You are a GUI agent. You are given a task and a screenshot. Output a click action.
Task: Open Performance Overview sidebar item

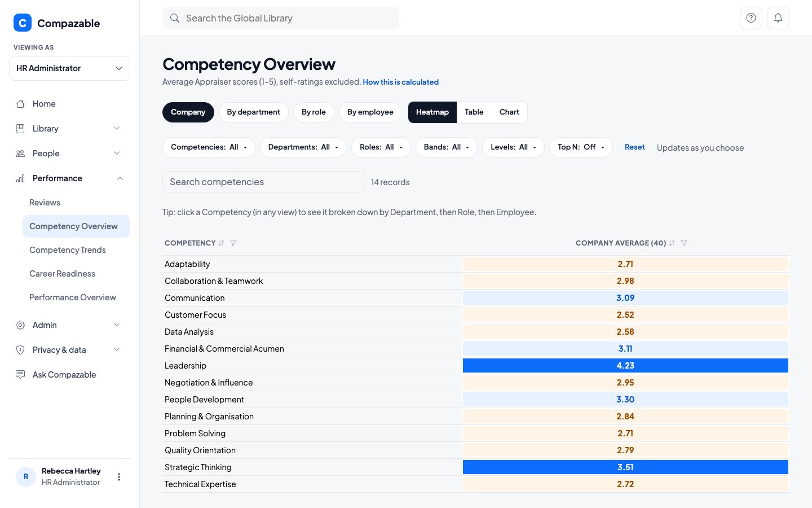tap(76, 297)
